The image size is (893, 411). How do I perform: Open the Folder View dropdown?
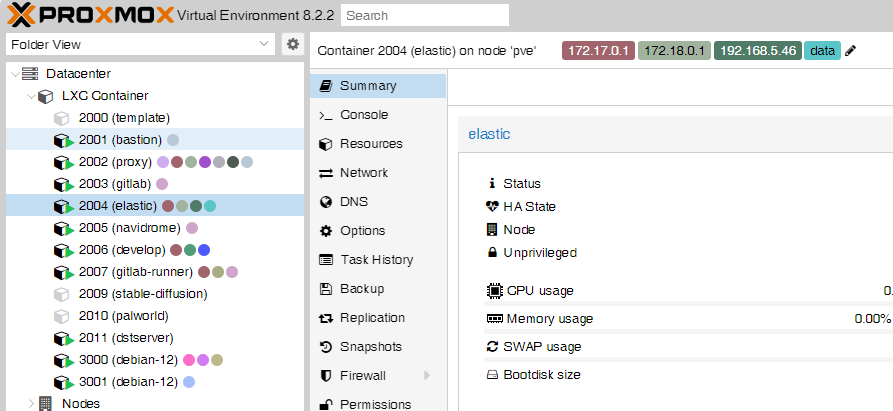264,44
